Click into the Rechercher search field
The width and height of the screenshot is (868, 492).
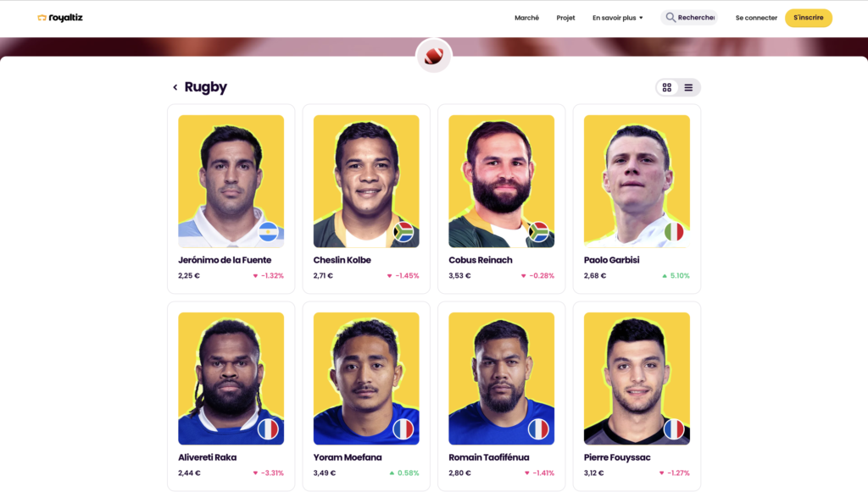tap(697, 18)
